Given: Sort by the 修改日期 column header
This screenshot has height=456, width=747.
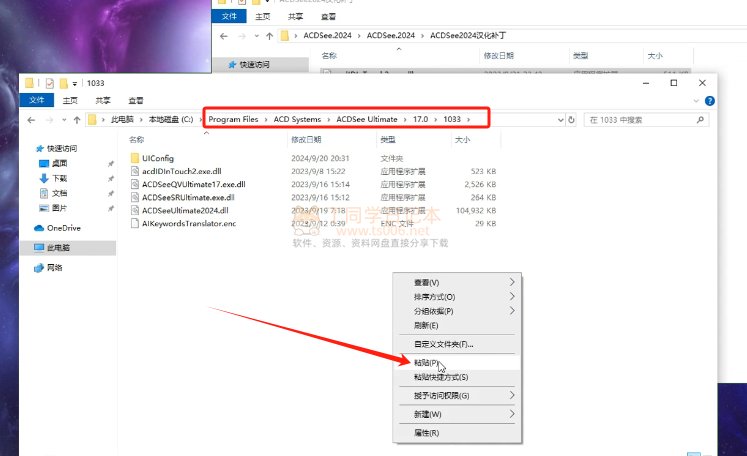Looking at the screenshot, I should (x=306, y=140).
